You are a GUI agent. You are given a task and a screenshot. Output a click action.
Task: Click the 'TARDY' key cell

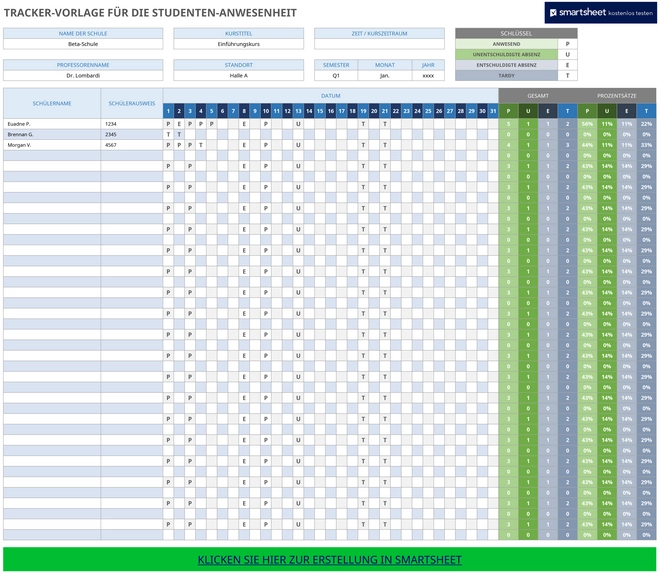506,76
